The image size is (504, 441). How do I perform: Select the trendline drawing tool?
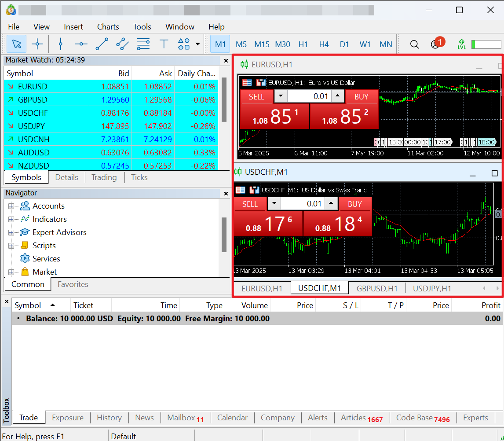pos(102,44)
